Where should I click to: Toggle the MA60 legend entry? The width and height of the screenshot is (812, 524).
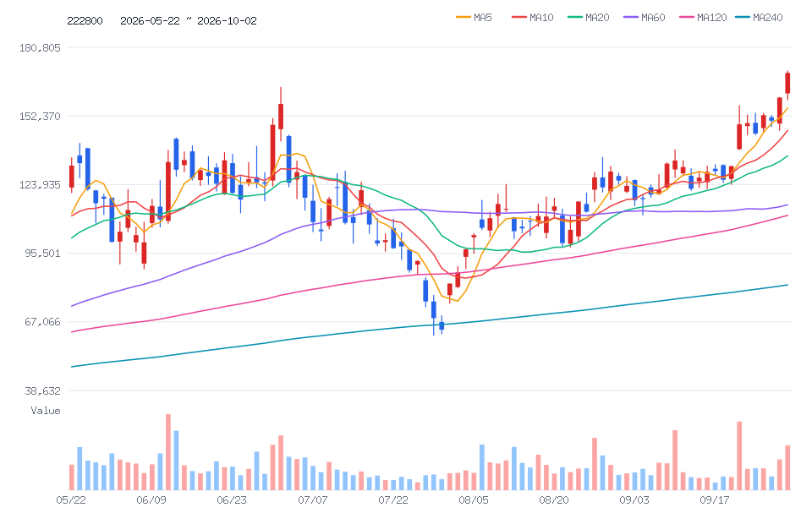(645, 18)
